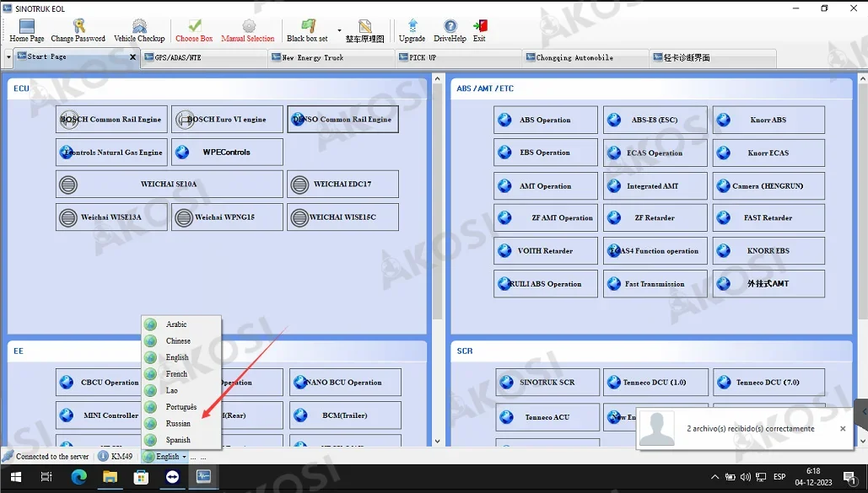
Task: Click the Upgrade arrow icon
Action: click(412, 26)
